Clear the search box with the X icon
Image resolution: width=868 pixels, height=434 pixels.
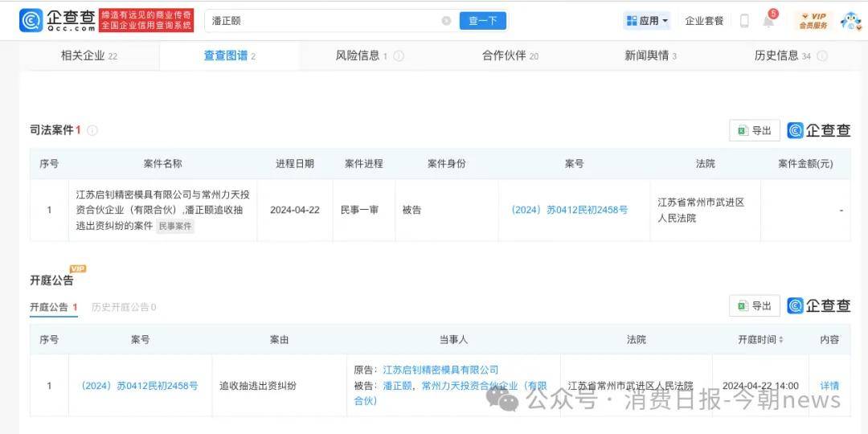click(x=446, y=21)
